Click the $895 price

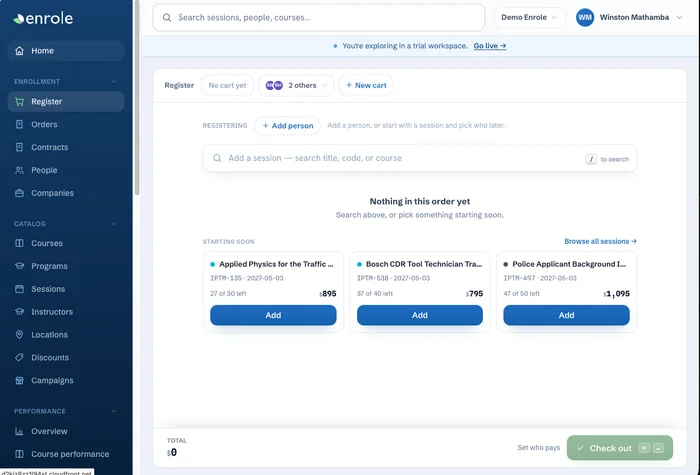click(x=328, y=294)
